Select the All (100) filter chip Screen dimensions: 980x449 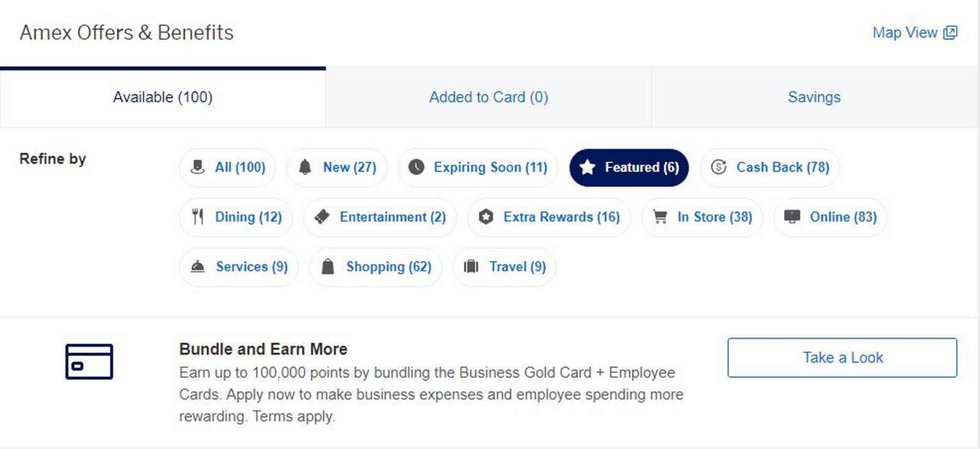pyautogui.click(x=227, y=167)
